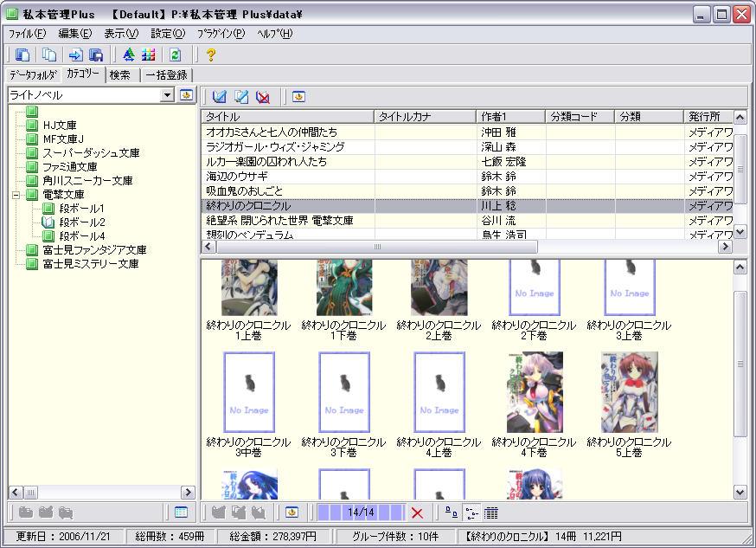This screenshot has height=548, width=756.
Task: Sort by the タイトルカナ column header
Action: (x=426, y=116)
